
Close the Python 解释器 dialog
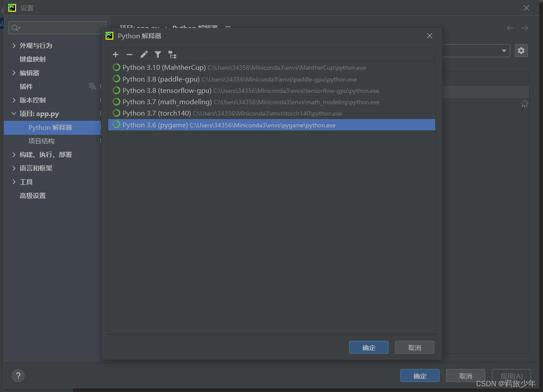click(x=430, y=36)
